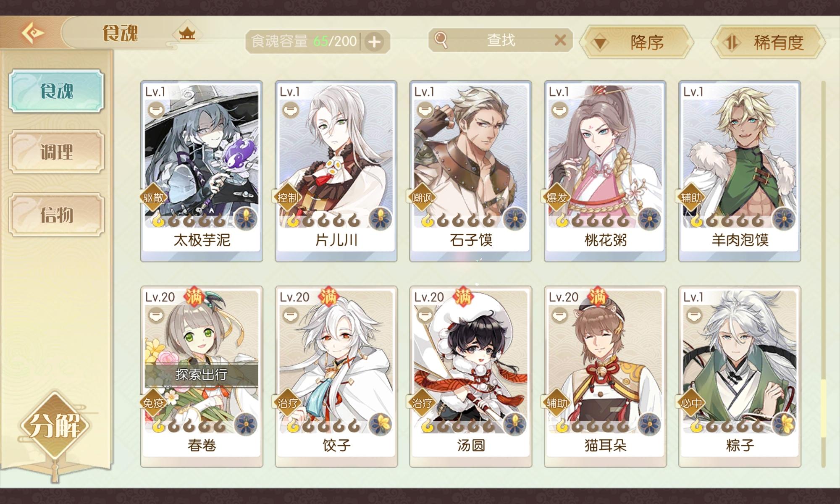Image resolution: width=840 pixels, height=504 pixels.
Task: Select the 桃花粥 character card
Action: 605,171
